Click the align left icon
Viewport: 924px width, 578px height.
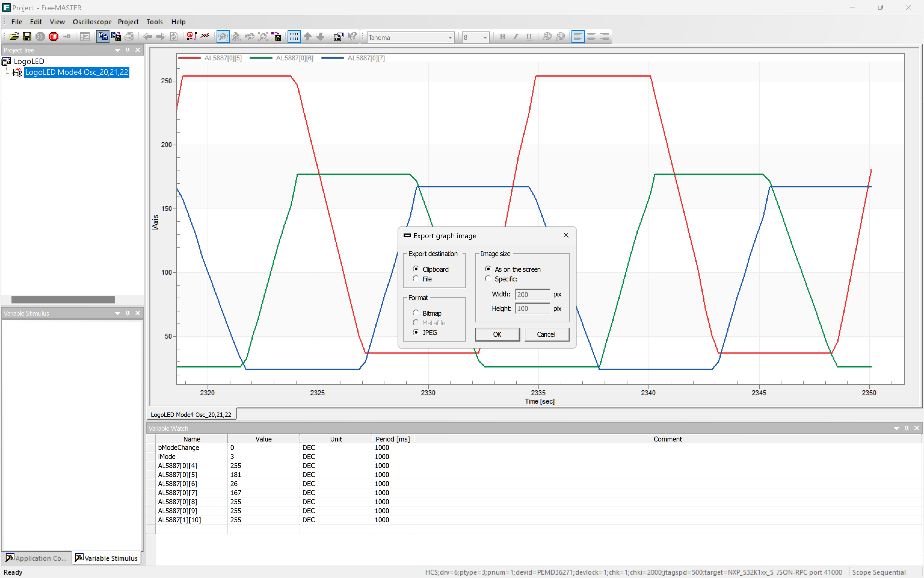[578, 37]
